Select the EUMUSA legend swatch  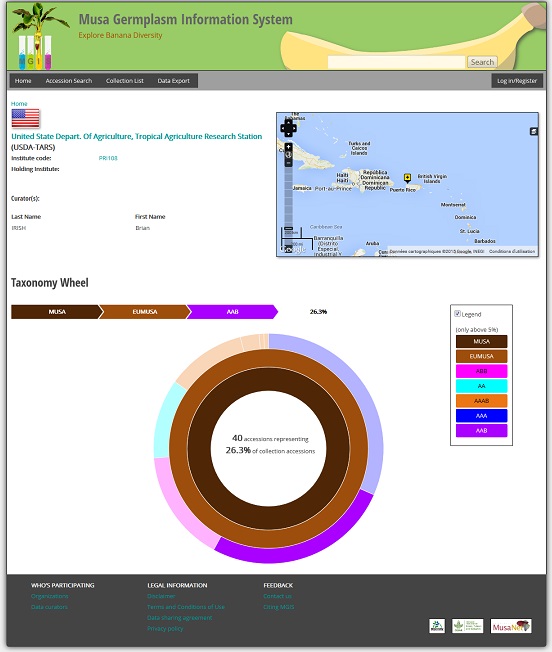coord(481,356)
